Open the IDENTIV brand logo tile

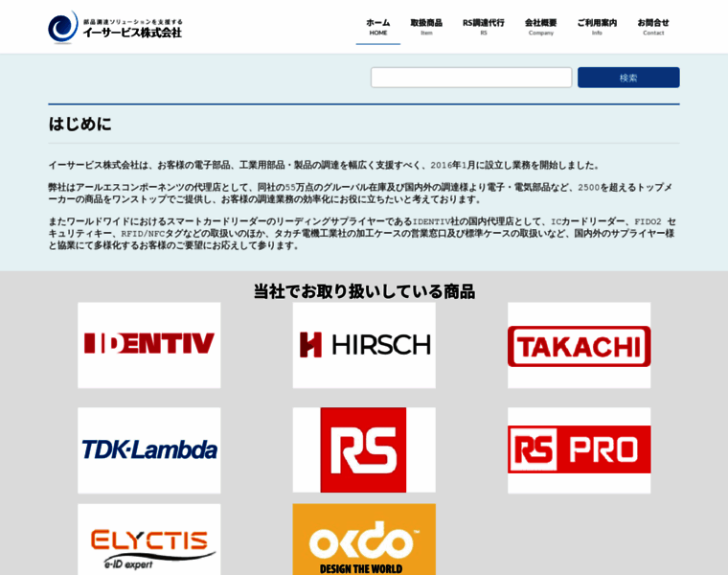(149, 345)
